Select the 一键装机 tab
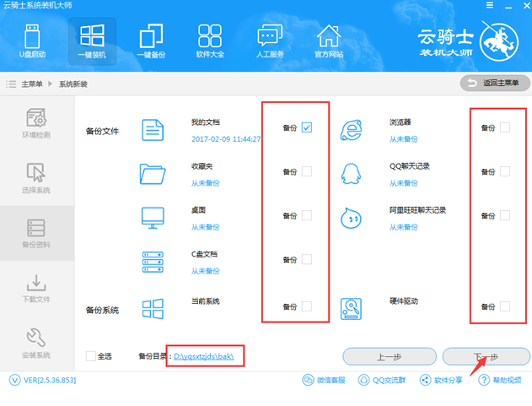 point(92,41)
